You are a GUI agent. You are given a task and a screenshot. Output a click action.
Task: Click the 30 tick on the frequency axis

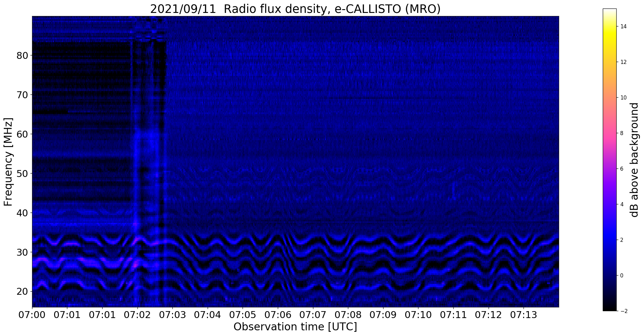click(22, 252)
